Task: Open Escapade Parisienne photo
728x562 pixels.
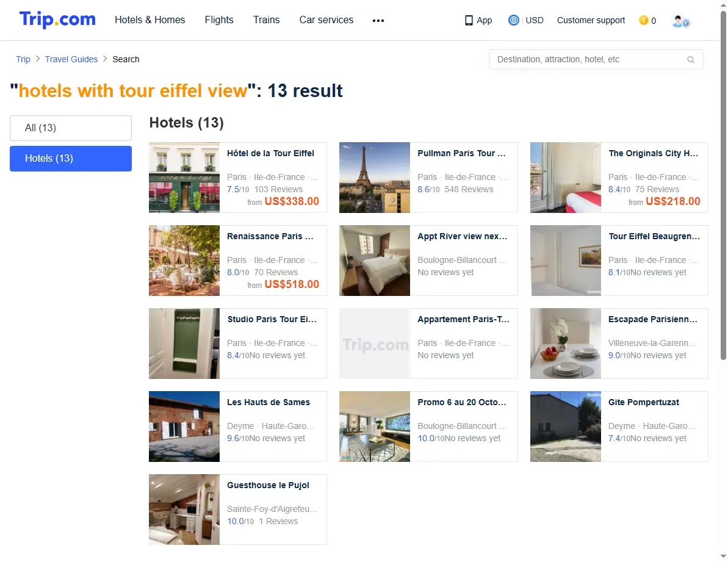Action: (566, 344)
